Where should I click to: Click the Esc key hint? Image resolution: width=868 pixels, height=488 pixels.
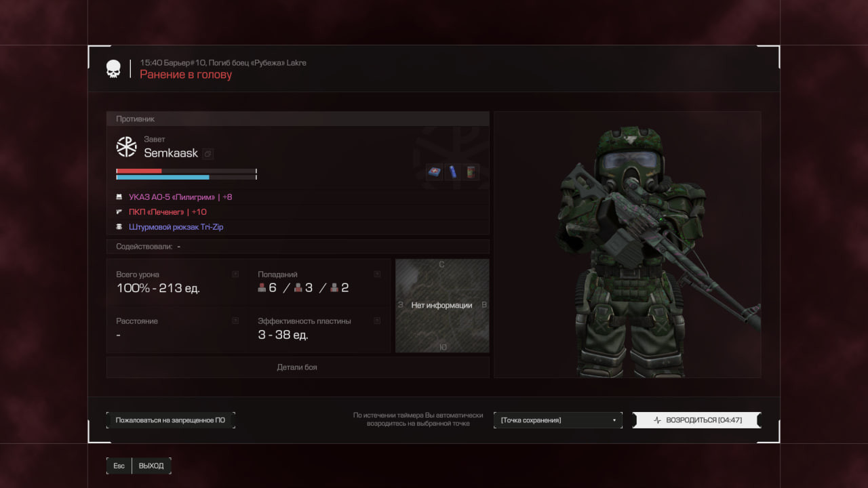119,466
